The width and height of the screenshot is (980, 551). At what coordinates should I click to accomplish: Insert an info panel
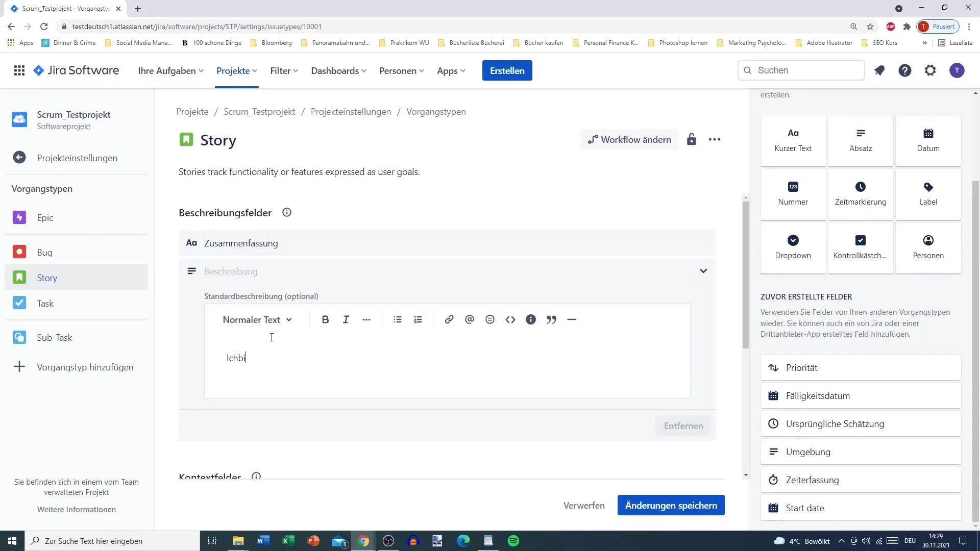531,320
